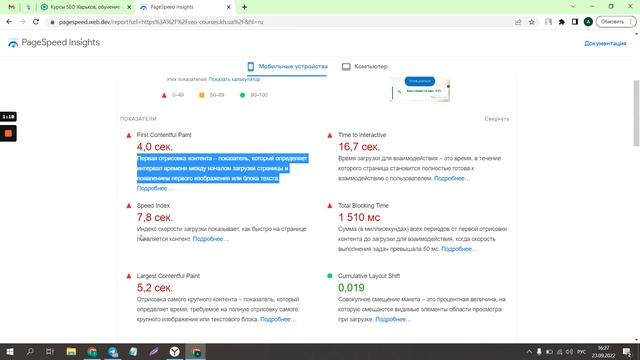Collapse metrics with Свернуть
Screen dimensions: 640x360
coord(497,119)
